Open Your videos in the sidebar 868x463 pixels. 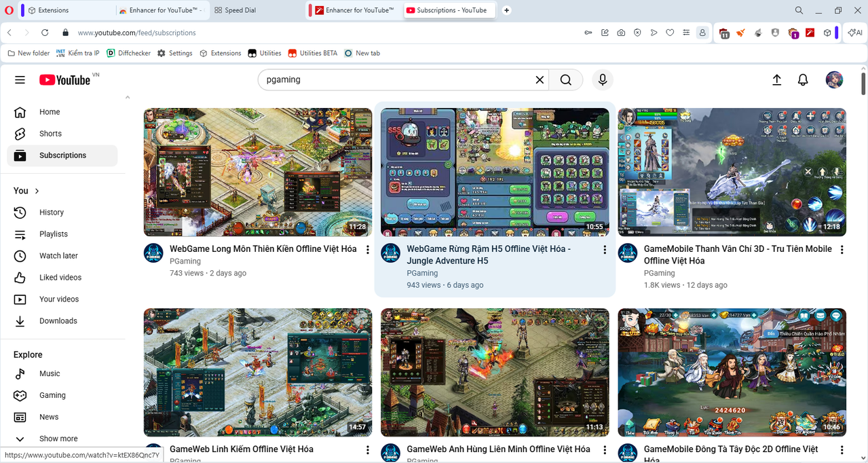(x=62, y=299)
